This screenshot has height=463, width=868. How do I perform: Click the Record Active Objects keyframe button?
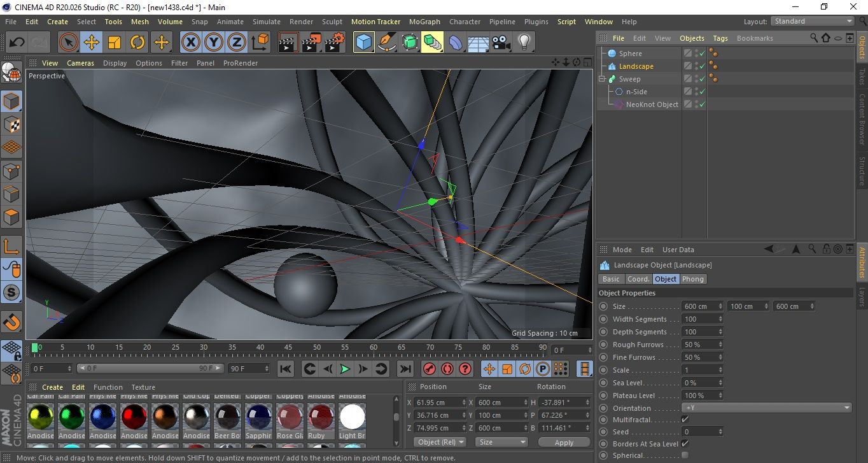pos(430,369)
